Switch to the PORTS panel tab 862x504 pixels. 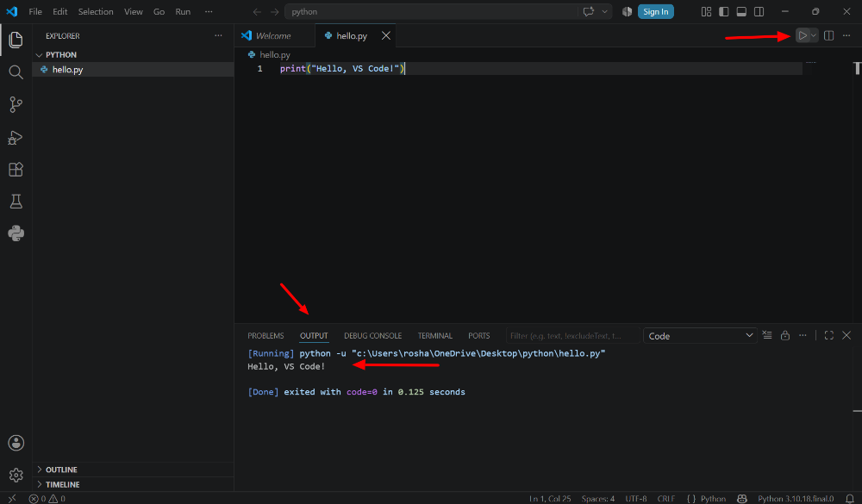click(478, 336)
